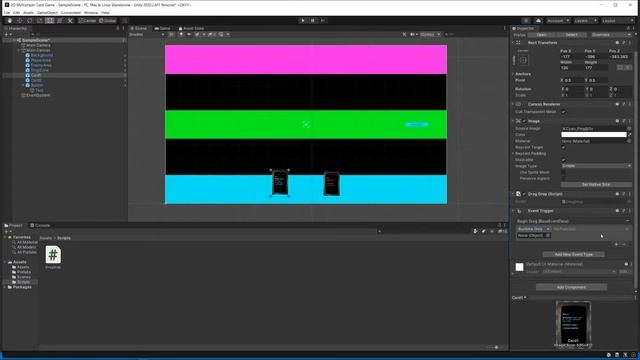
Task: Toggle Use Sprite Mesh checkbox
Action: [x=564, y=172]
